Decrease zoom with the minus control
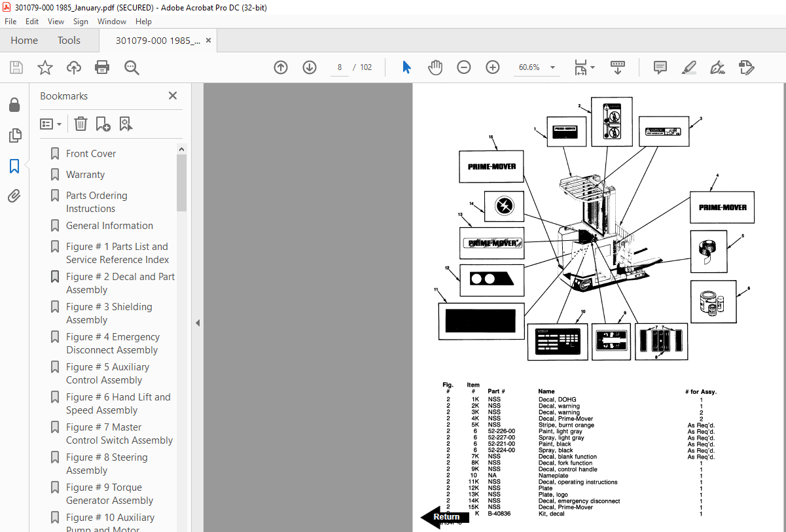Viewport: 786px width, 532px height. tap(464, 67)
